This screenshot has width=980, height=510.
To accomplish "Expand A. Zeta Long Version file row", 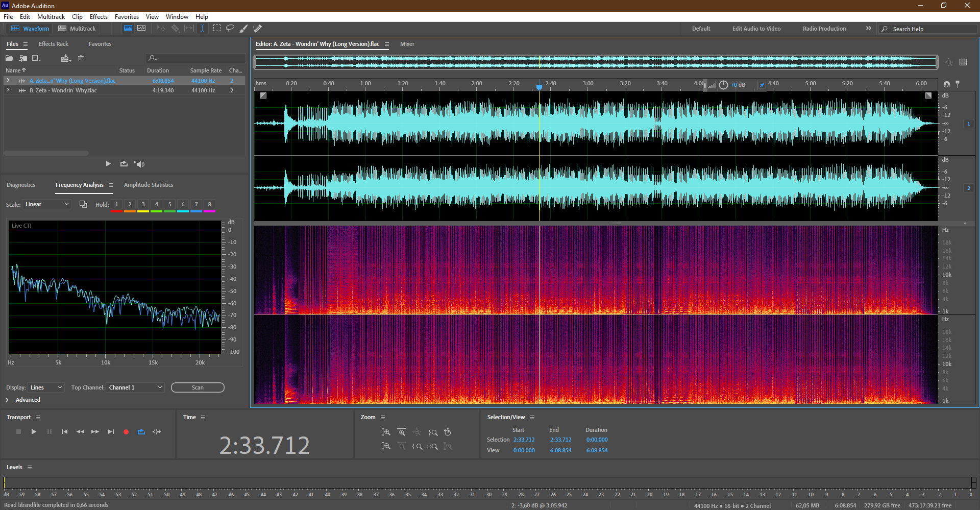I will (8, 80).
